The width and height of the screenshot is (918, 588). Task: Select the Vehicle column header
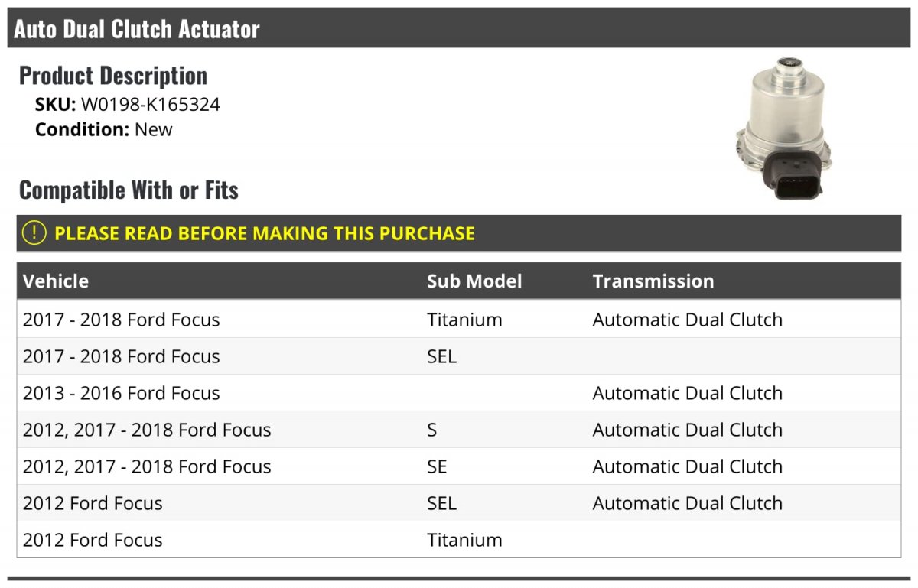(56, 281)
